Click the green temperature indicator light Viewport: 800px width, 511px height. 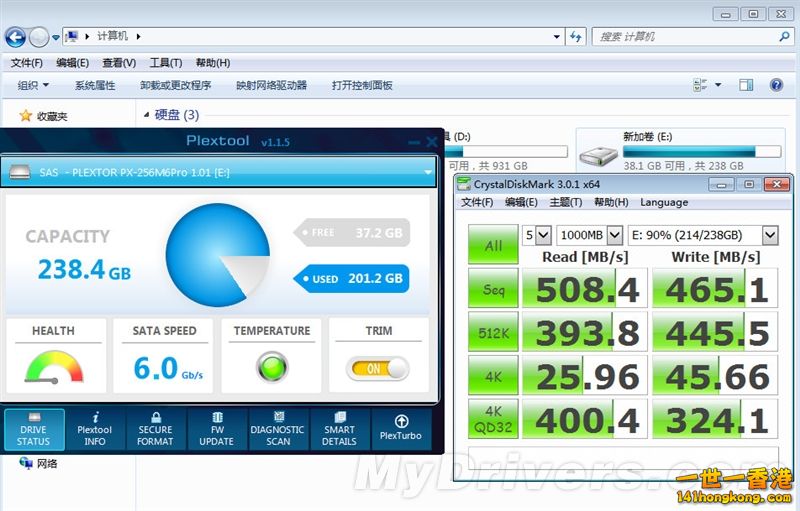272,367
